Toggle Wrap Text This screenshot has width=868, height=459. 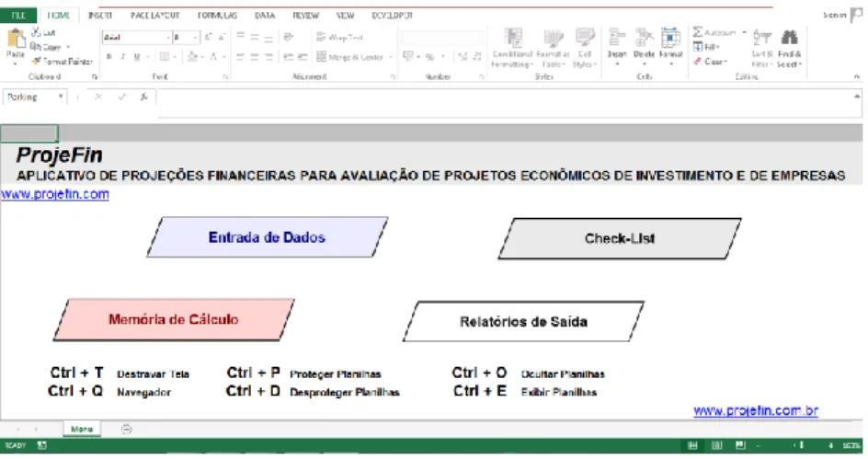coord(340,37)
